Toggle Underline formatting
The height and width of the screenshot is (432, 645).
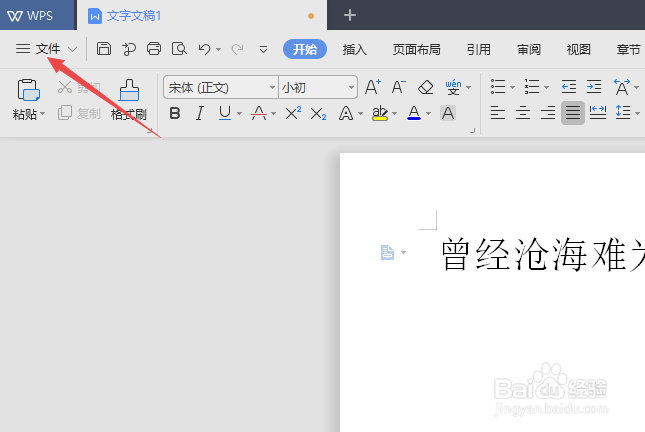pyautogui.click(x=225, y=113)
